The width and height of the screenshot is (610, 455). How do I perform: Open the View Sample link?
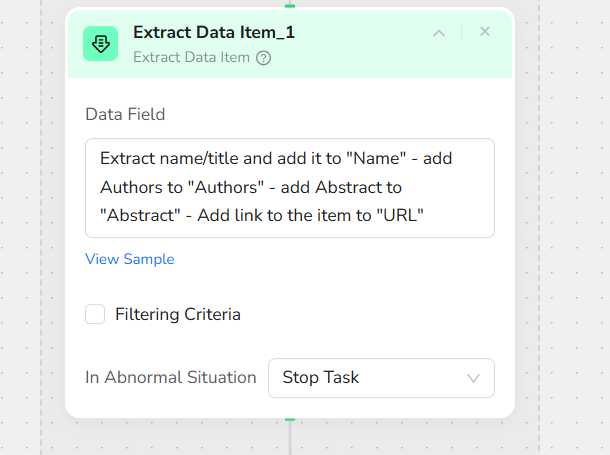point(130,259)
